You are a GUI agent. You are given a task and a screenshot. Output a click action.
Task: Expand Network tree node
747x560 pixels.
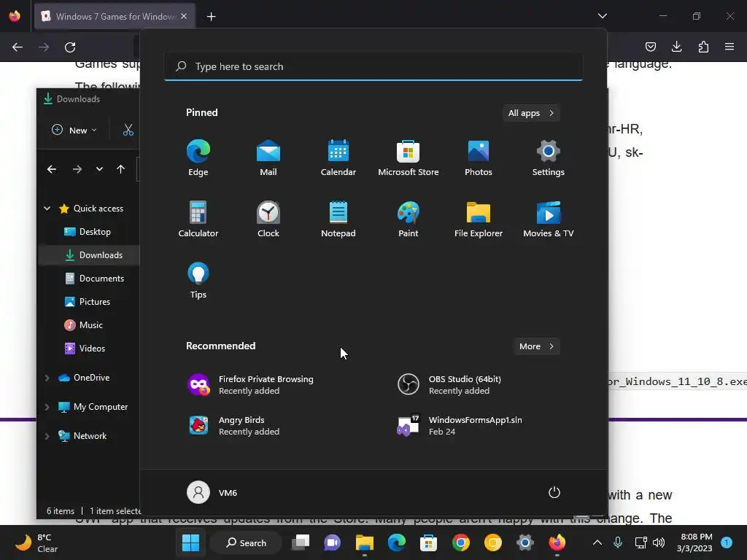(x=47, y=436)
